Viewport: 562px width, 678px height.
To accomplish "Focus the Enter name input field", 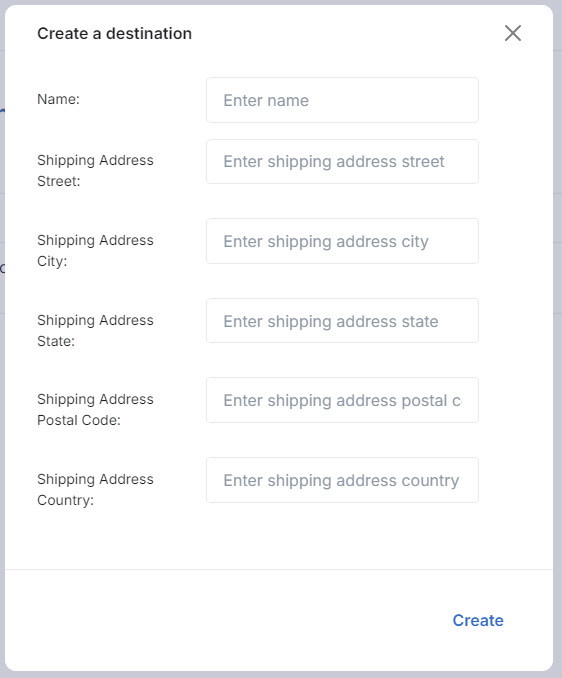I will pyautogui.click(x=342, y=100).
